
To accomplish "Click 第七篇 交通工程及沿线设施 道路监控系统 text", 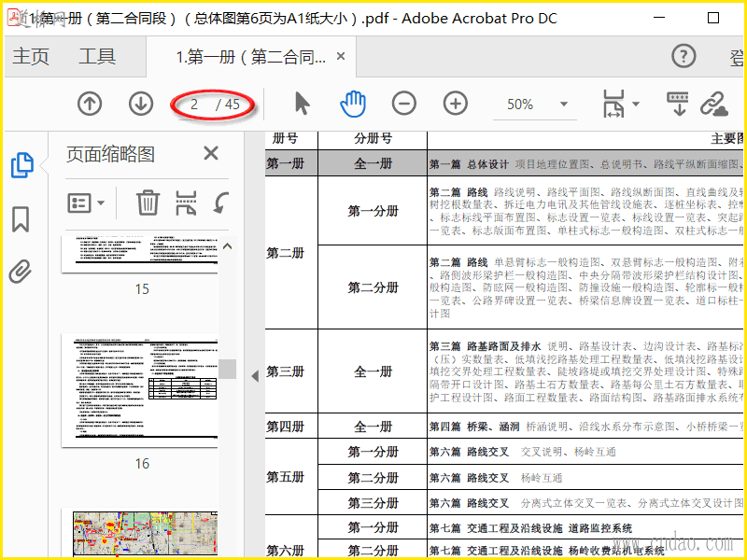I will (x=530, y=528).
